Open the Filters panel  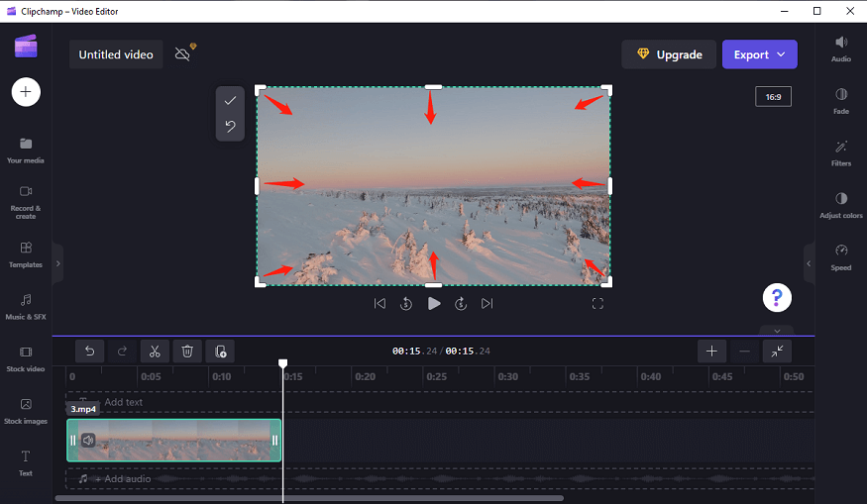(x=841, y=153)
